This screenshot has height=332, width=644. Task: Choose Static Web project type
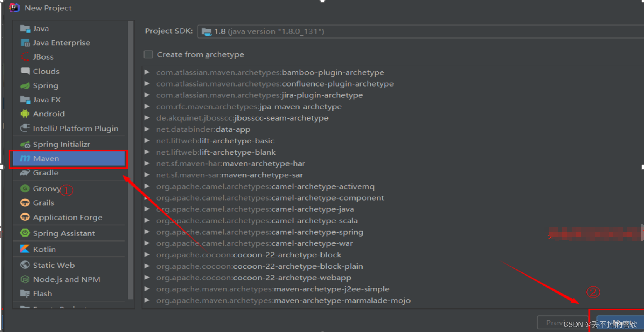70,265
